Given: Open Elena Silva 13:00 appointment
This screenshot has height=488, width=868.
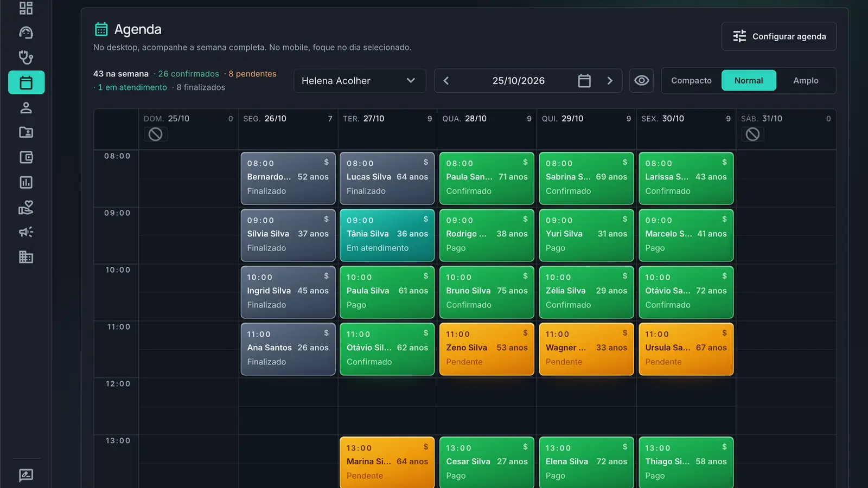Looking at the screenshot, I should click(586, 463).
